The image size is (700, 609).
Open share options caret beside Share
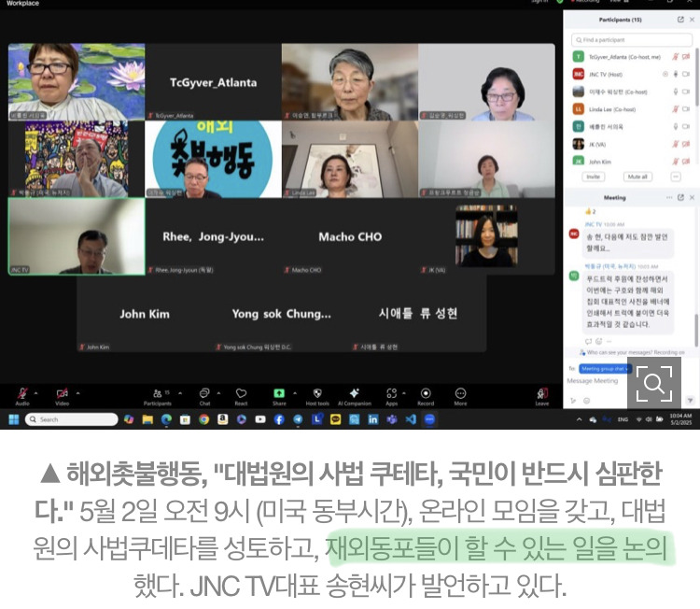[295, 393]
